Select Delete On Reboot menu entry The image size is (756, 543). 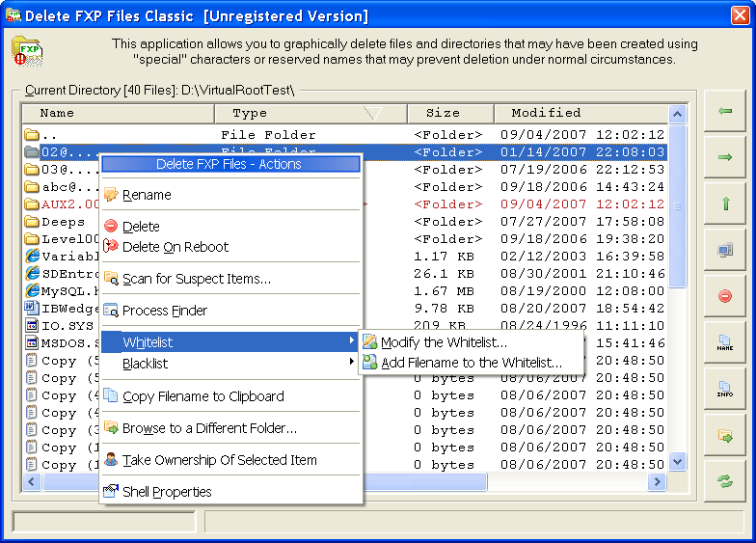(231, 247)
